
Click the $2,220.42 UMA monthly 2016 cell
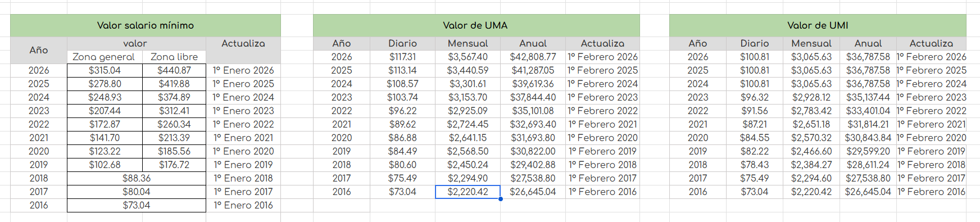(x=468, y=192)
